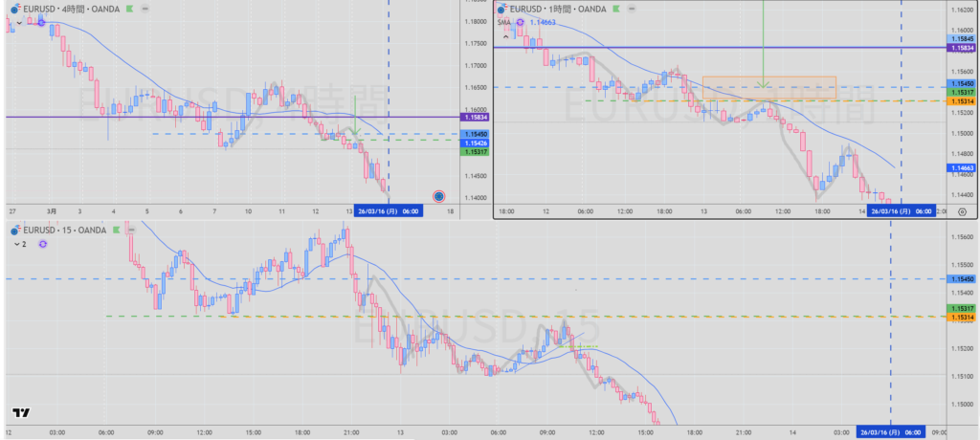Click the orange rectangle zone on 1時間 chart
The image size is (980, 440).
pos(768,88)
